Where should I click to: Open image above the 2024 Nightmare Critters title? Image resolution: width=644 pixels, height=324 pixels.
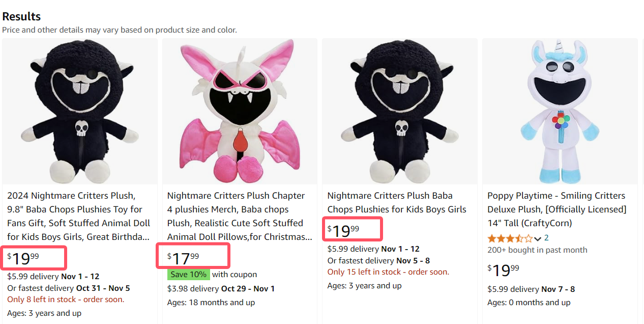point(80,111)
